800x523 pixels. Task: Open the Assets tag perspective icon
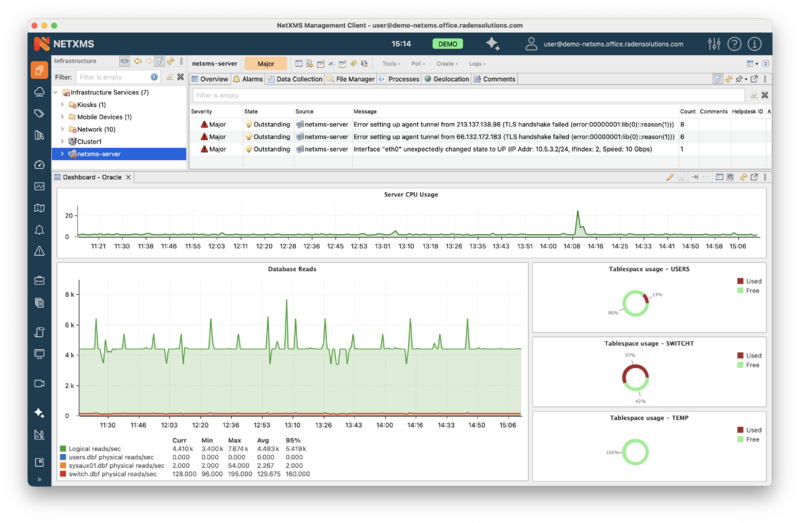coord(39,113)
